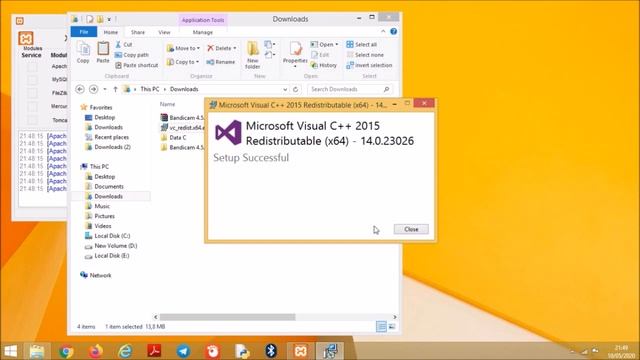This screenshot has width=640, height=360.
Task: Click History in the Open group
Action: click(x=324, y=65)
